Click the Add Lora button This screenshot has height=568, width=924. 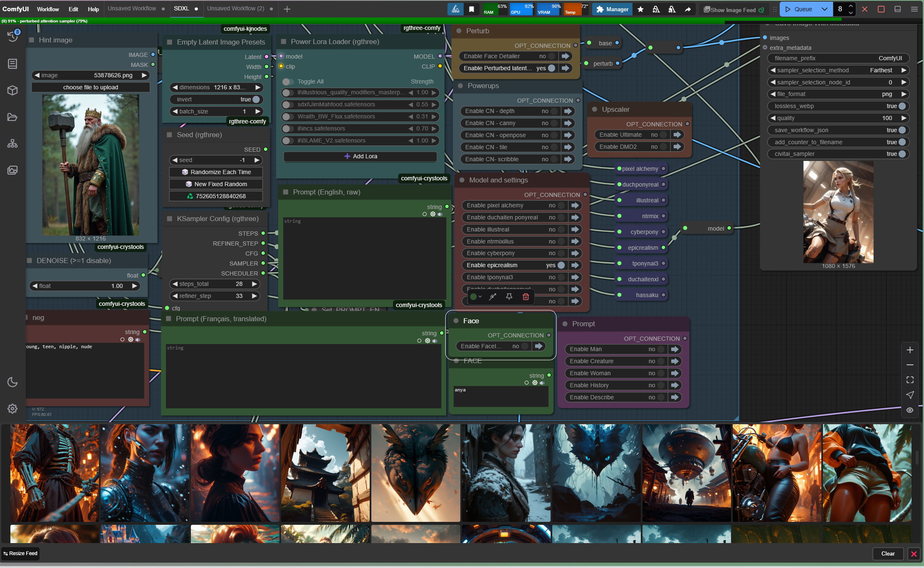(x=360, y=156)
